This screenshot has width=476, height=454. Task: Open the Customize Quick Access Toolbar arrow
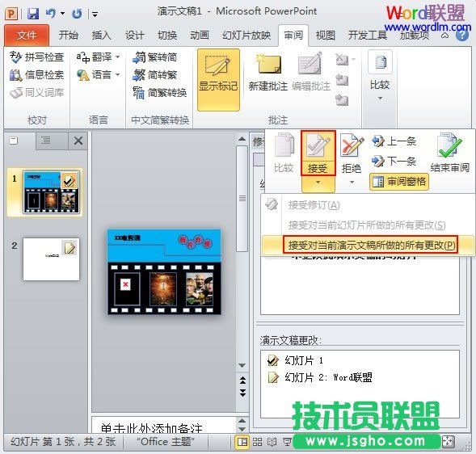(x=95, y=14)
